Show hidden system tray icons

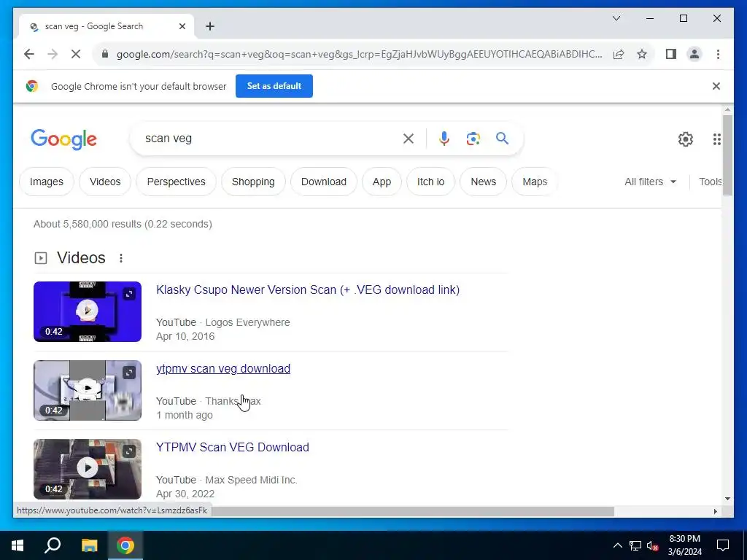pos(617,545)
